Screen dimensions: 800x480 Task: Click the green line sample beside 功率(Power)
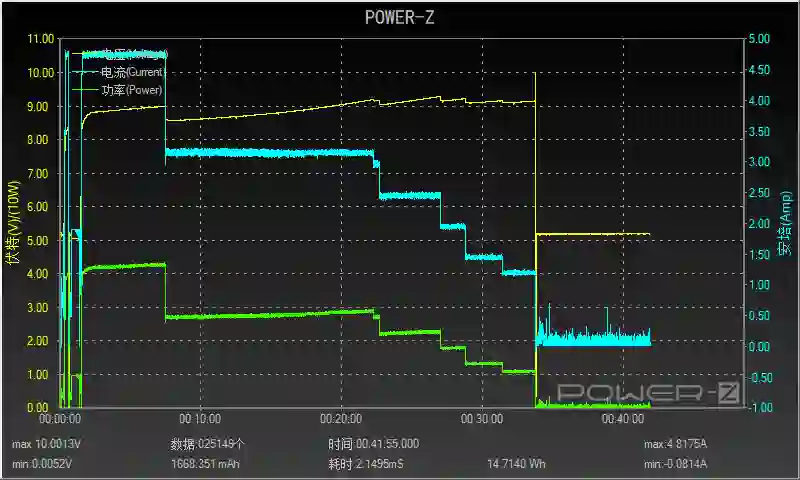pyautogui.click(x=85, y=90)
